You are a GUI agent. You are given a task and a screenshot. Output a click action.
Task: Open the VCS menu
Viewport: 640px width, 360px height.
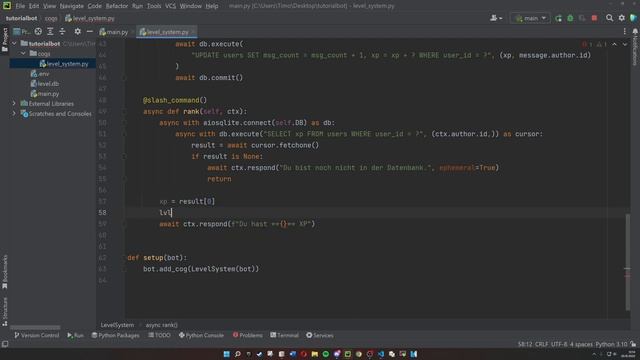click(x=170, y=6)
